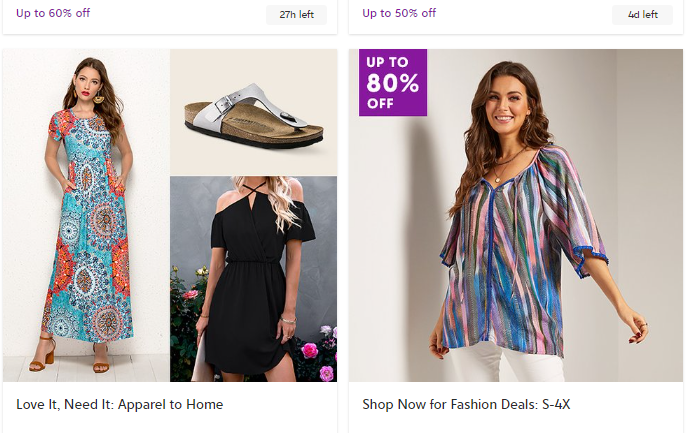
Task: Open "Love It, Need It: Apparel to Home"
Action: (x=119, y=405)
